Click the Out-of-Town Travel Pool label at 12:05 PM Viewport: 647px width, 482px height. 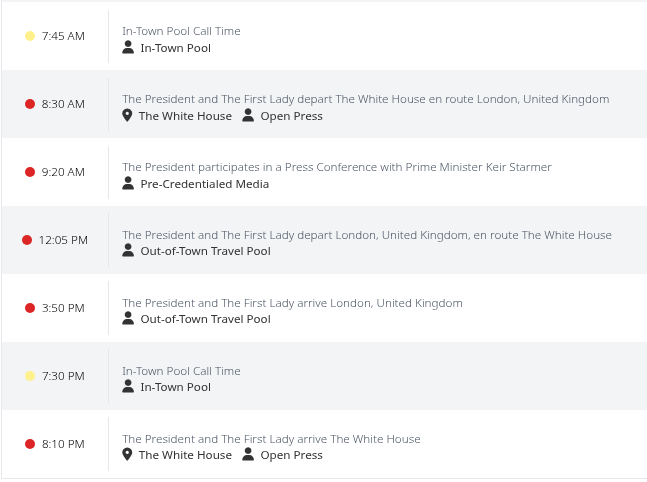click(205, 251)
